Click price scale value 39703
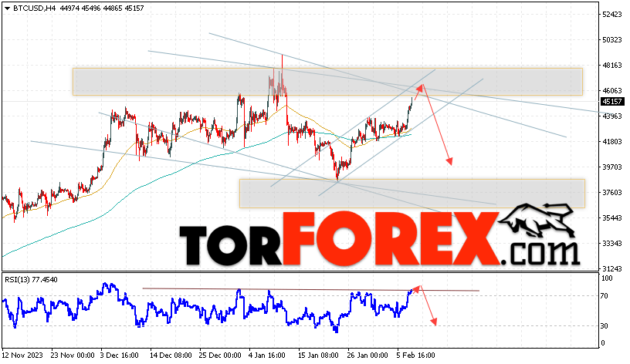The height and width of the screenshot is (364, 630). (x=612, y=167)
